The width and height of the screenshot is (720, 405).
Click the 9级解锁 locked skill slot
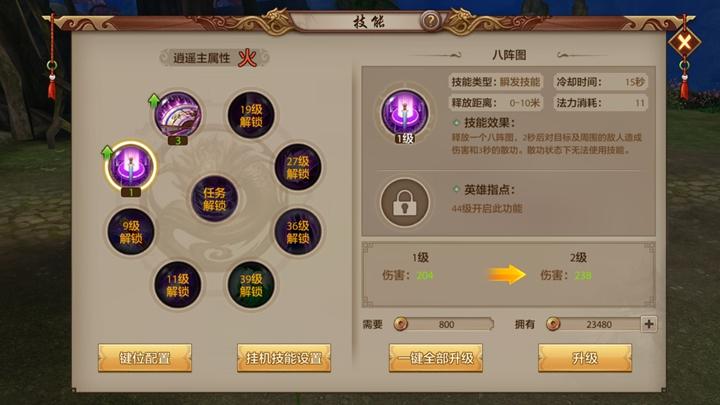click(x=131, y=231)
